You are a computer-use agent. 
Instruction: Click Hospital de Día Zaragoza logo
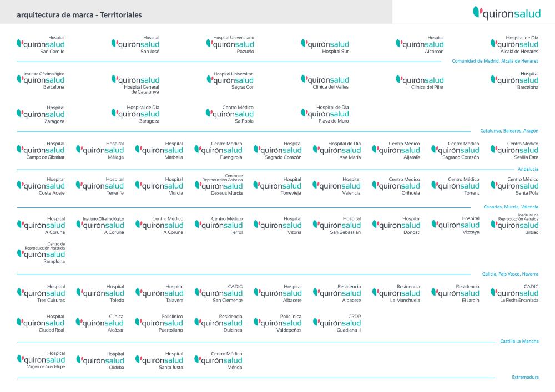pyautogui.click(x=135, y=114)
